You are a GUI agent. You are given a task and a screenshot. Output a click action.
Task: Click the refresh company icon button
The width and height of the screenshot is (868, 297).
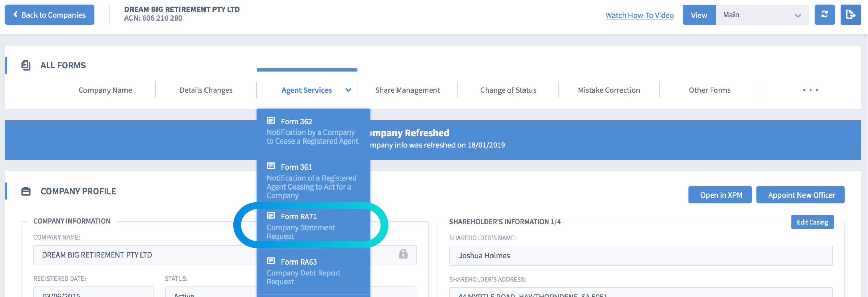[x=824, y=15]
